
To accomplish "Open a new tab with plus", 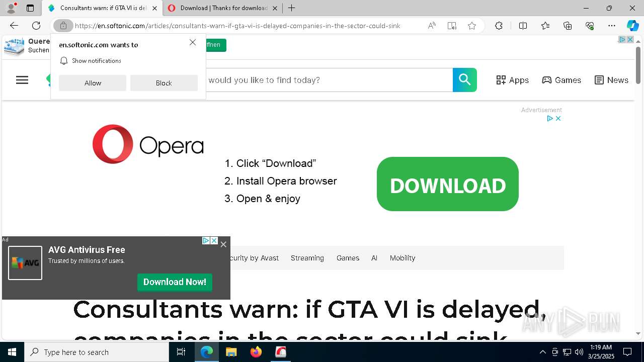I will pyautogui.click(x=292, y=8).
